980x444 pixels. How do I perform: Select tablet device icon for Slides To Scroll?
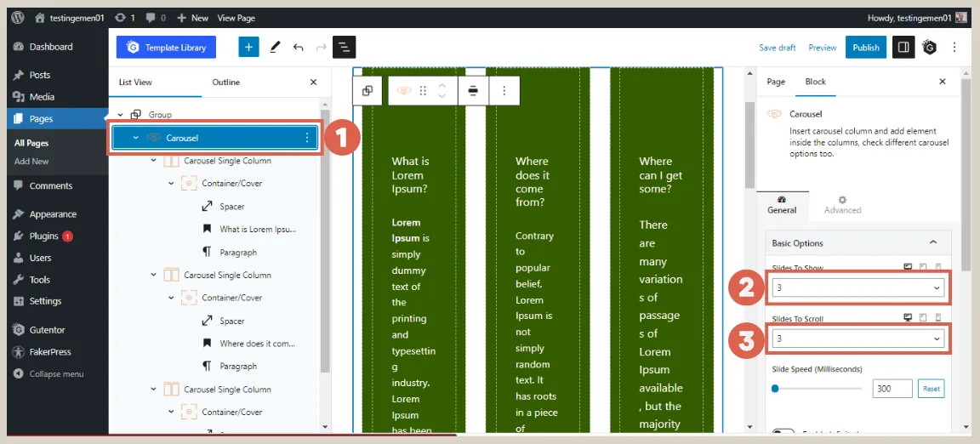[923, 317]
